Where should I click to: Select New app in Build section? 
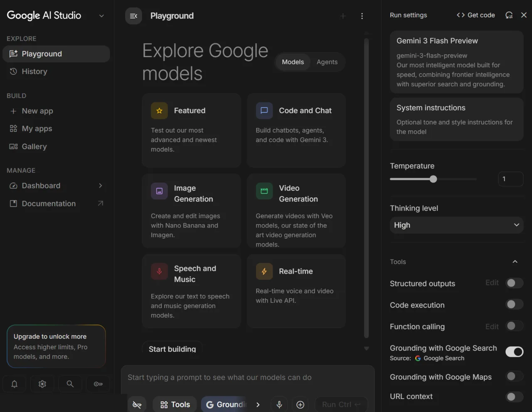pos(56,111)
